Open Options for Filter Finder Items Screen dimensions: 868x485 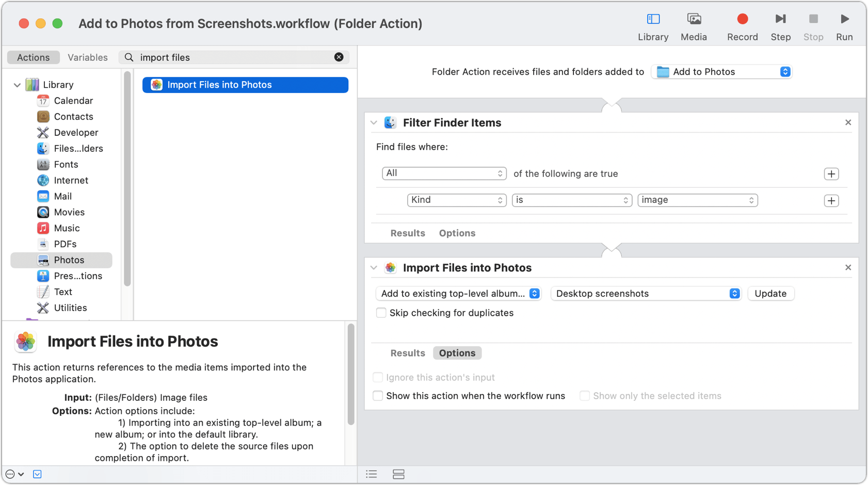(x=457, y=233)
